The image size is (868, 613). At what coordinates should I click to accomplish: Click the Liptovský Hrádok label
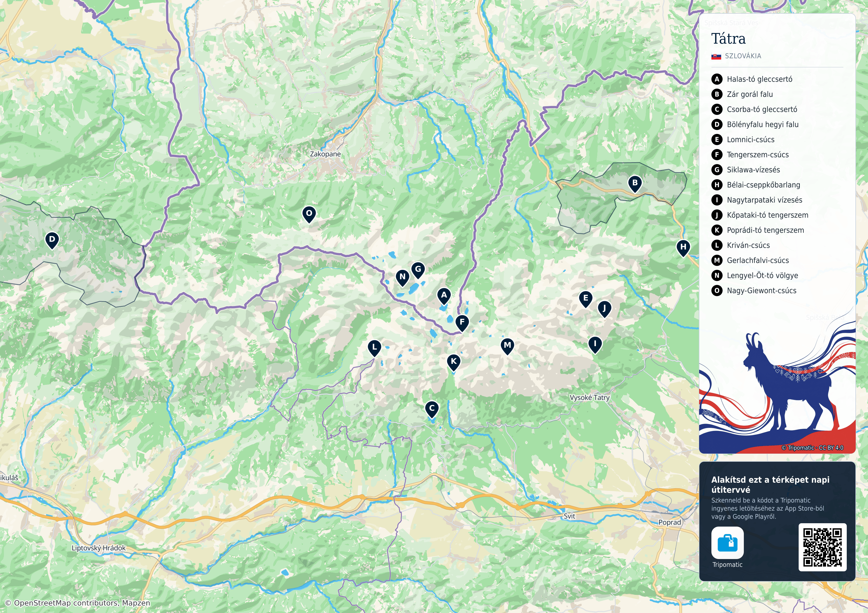[x=99, y=548]
